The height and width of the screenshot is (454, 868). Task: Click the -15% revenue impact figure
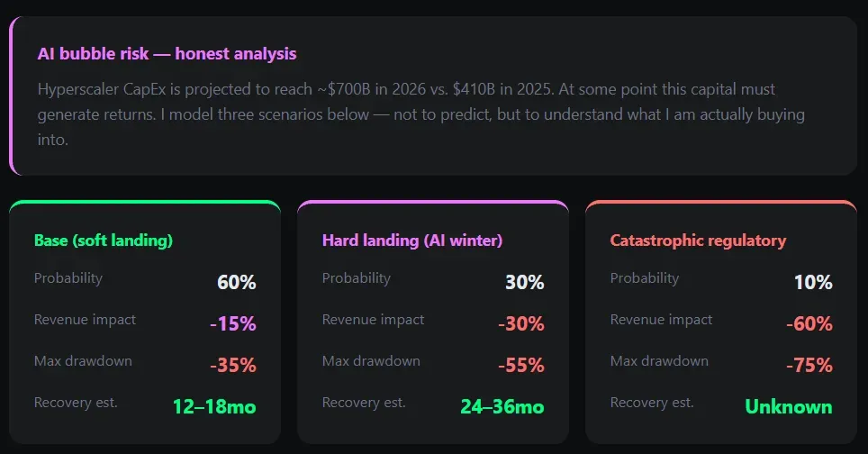coord(233,323)
